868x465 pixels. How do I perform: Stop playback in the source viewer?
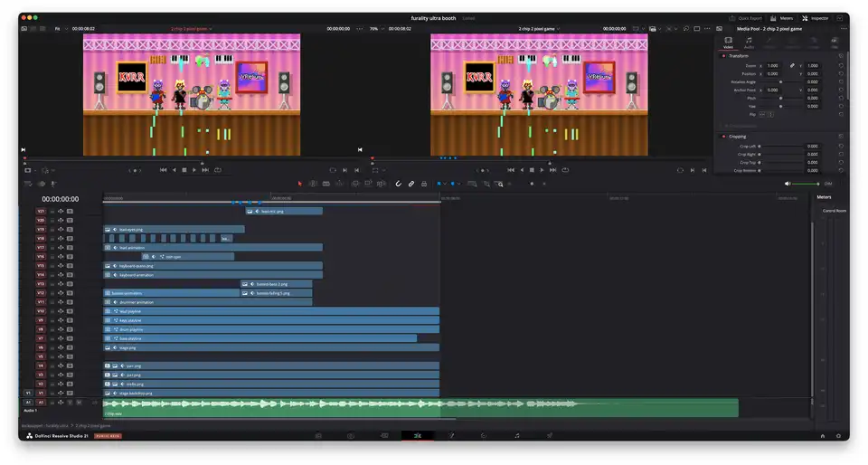tap(184, 170)
